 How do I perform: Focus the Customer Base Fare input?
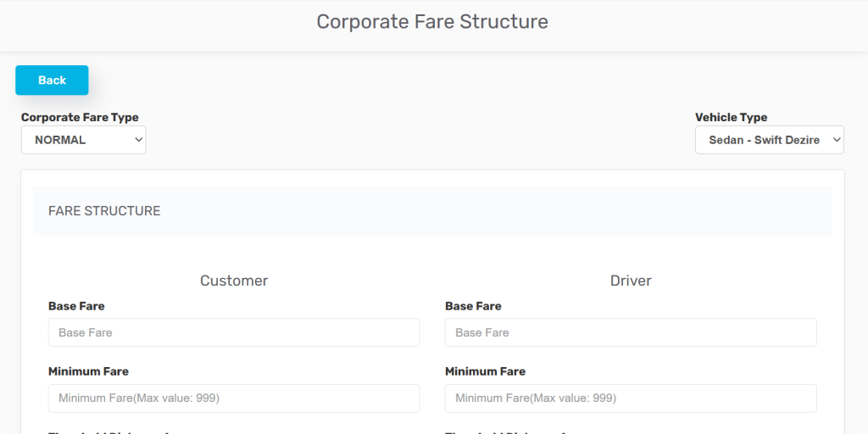tap(234, 332)
